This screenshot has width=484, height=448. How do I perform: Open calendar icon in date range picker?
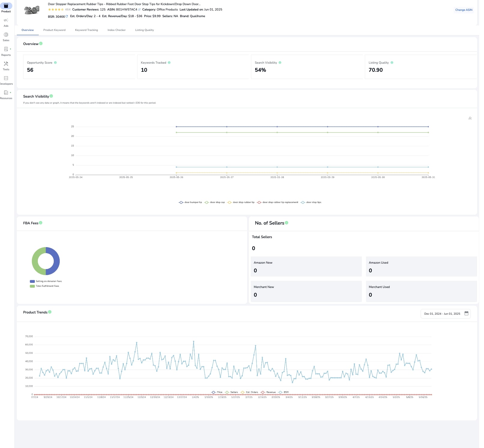466,313
